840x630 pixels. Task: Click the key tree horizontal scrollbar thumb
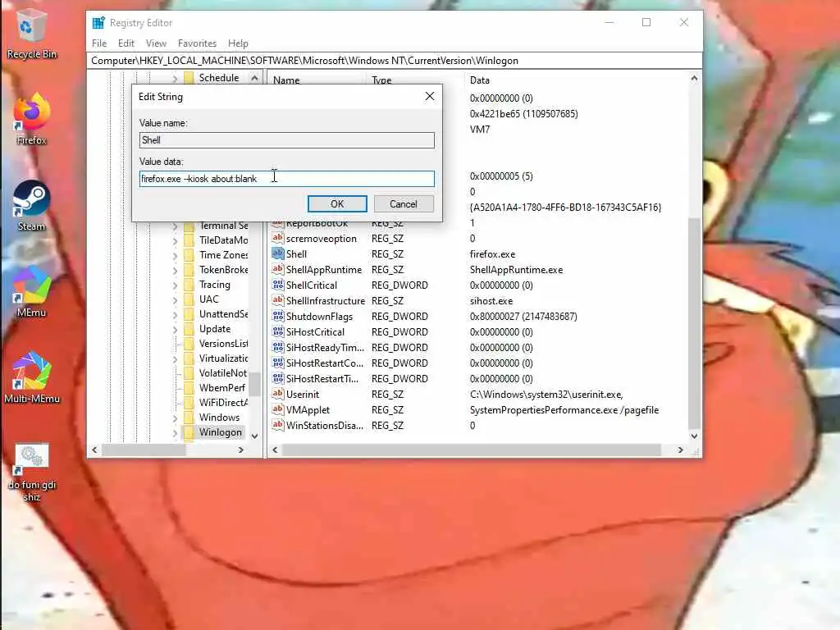click(x=144, y=450)
